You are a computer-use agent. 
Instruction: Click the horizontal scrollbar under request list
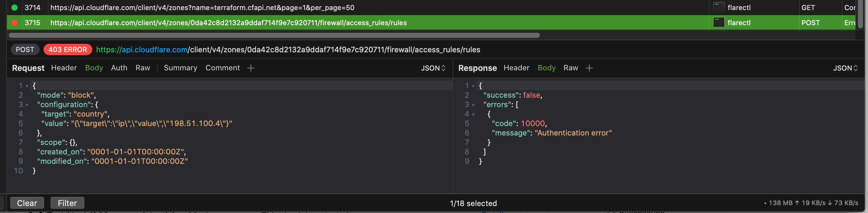(274, 35)
